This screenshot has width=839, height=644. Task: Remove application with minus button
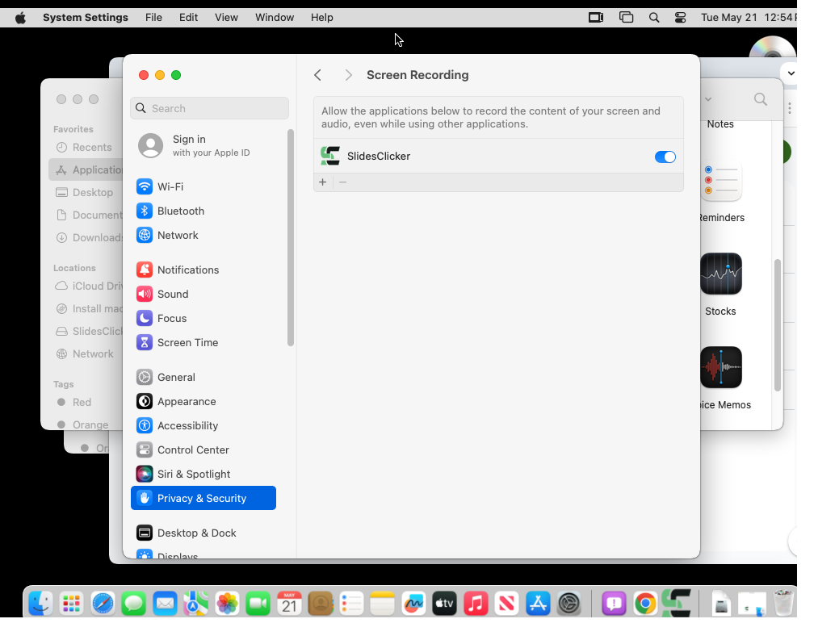click(x=343, y=182)
